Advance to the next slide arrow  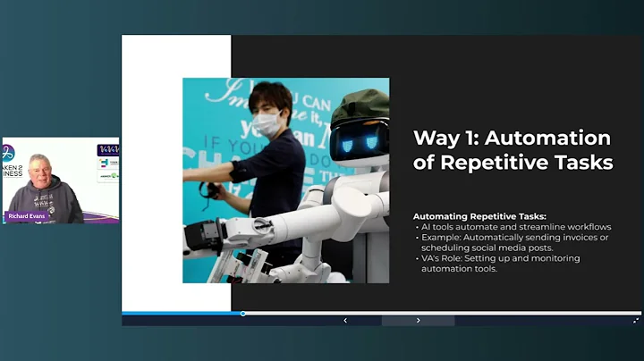(418, 321)
